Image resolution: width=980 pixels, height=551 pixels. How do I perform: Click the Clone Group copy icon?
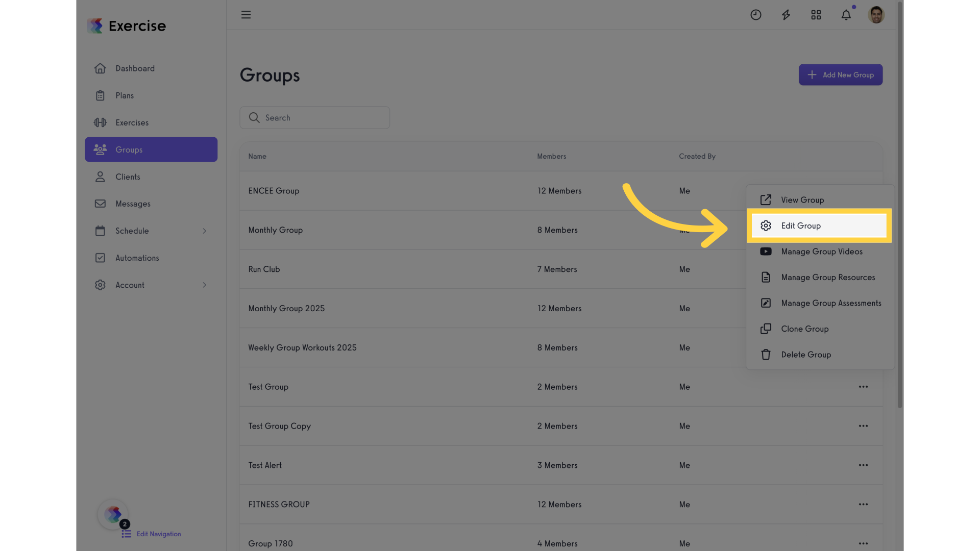[766, 329]
